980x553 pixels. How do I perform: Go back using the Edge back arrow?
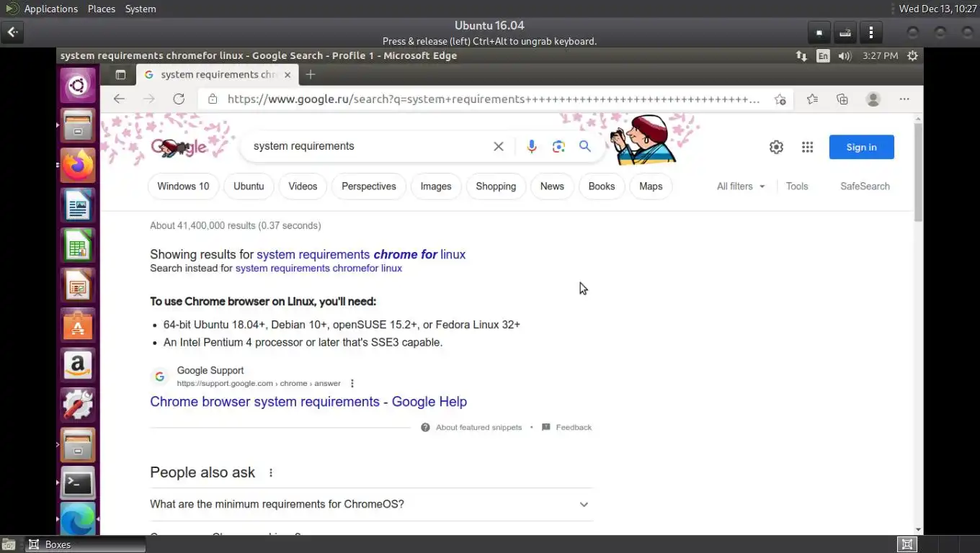pos(119,99)
